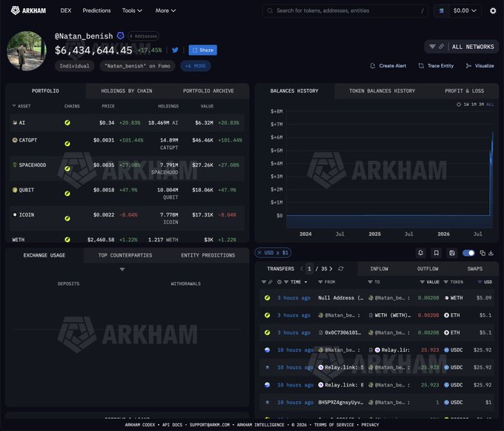
Task: Switch to Holdings By Chain tab
Action: click(127, 91)
